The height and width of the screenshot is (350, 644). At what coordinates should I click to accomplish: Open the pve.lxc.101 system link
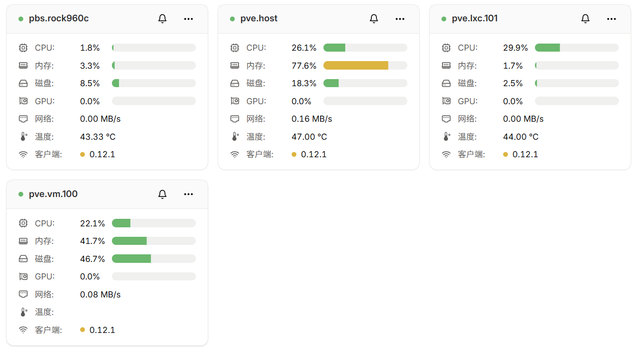pos(475,18)
